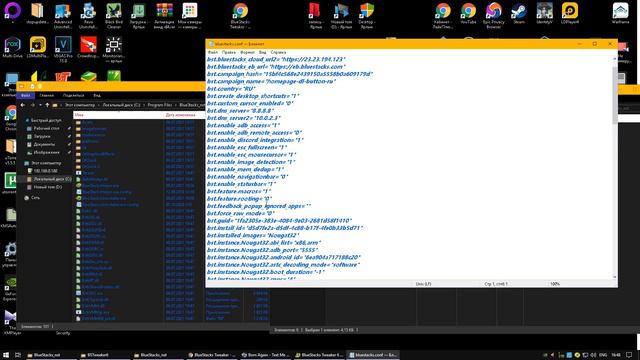The width and height of the screenshot is (640, 360).
Task: Select Рабочий стол in Explorer sidebar
Action: pyautogui.click(x=46, y=128)
